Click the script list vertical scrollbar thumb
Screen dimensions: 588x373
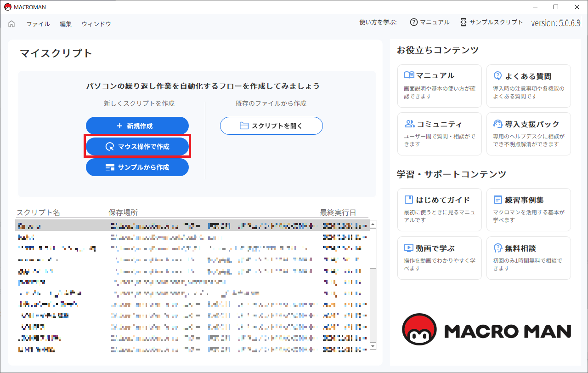tap(373, 248)
